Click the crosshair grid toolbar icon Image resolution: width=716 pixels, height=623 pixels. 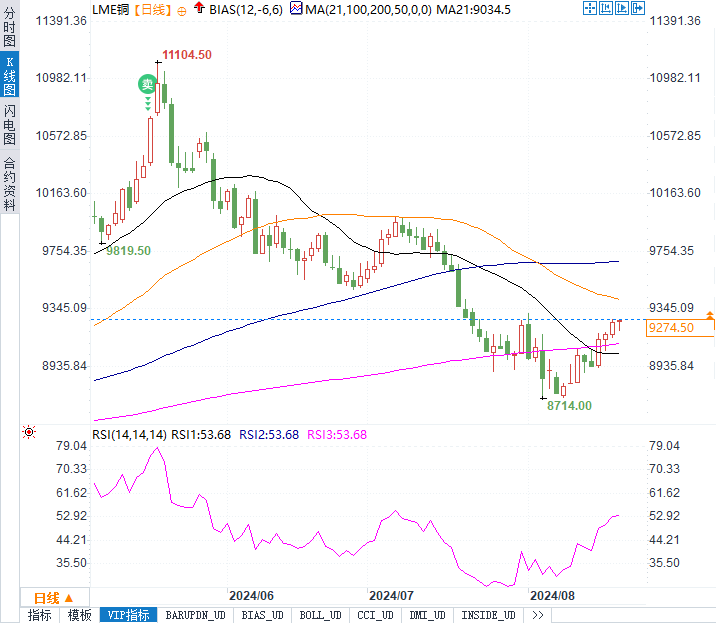click(x=590, y=8)
